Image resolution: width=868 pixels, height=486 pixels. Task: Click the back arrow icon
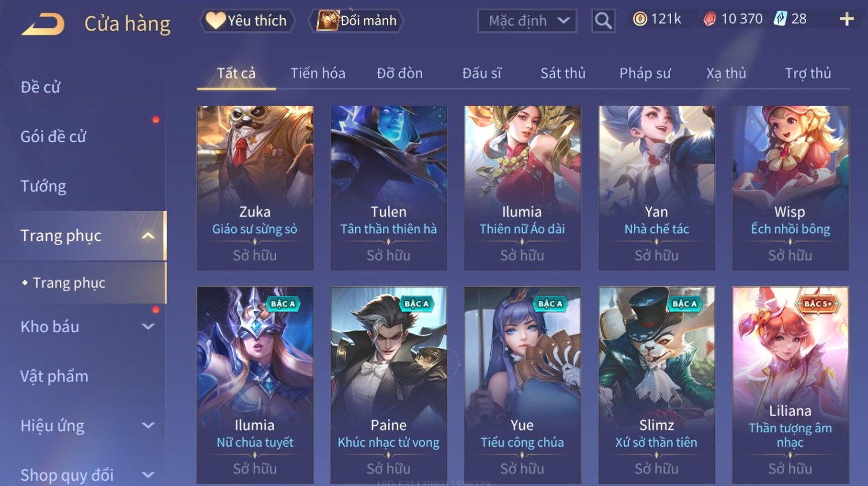point(43,24)
